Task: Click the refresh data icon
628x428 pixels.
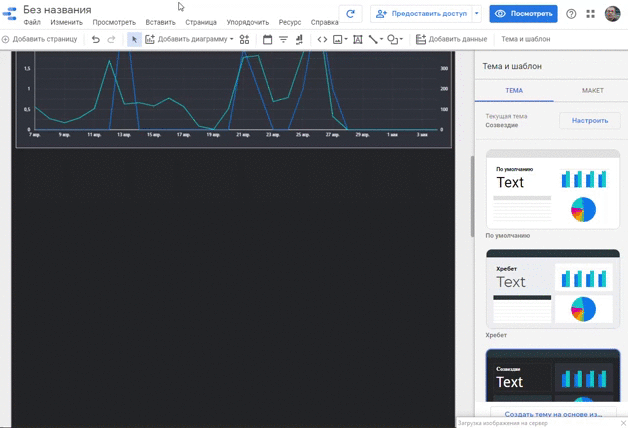Action: point(350,14)
